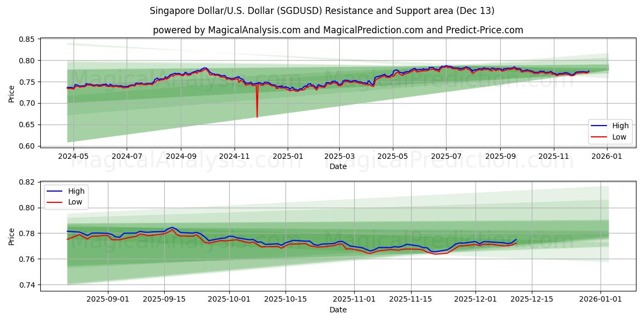Viewport: 644px width, 322px height.
Task: Expand the top chart legend box
Action: (x=611, y=131)
